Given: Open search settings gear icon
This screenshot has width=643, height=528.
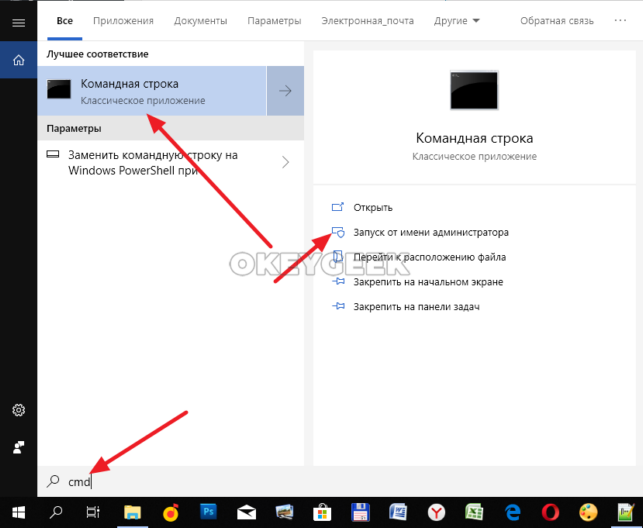Looking at the screenshot, I should [18, 410].
